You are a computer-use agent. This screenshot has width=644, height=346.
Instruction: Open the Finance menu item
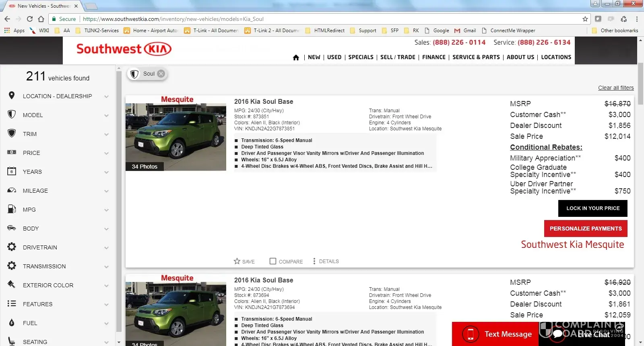[433, 57]
